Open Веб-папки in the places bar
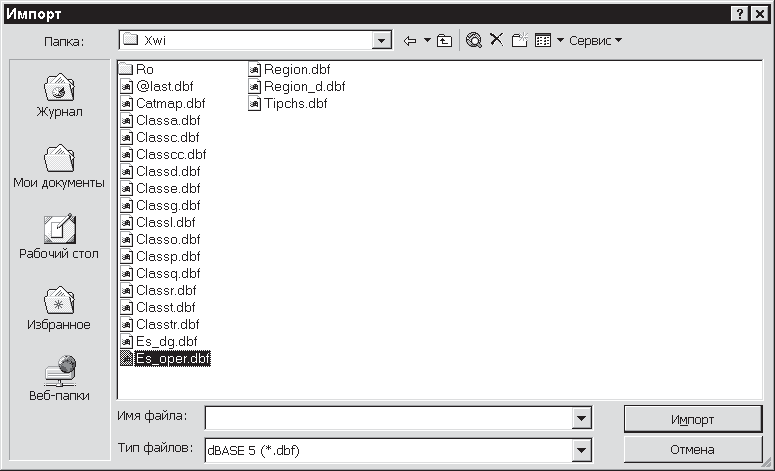775x471 pixels. (58, 380)
